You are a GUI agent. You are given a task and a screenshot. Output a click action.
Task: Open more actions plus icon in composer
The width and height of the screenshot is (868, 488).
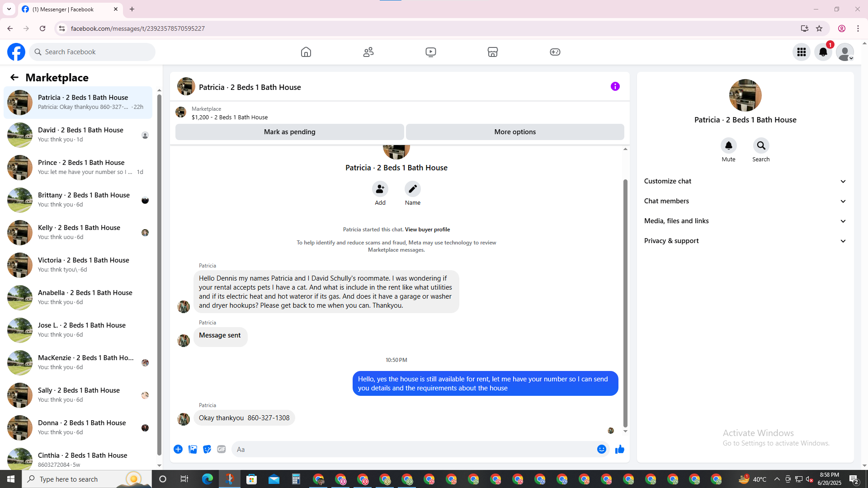tap(178, 449)
